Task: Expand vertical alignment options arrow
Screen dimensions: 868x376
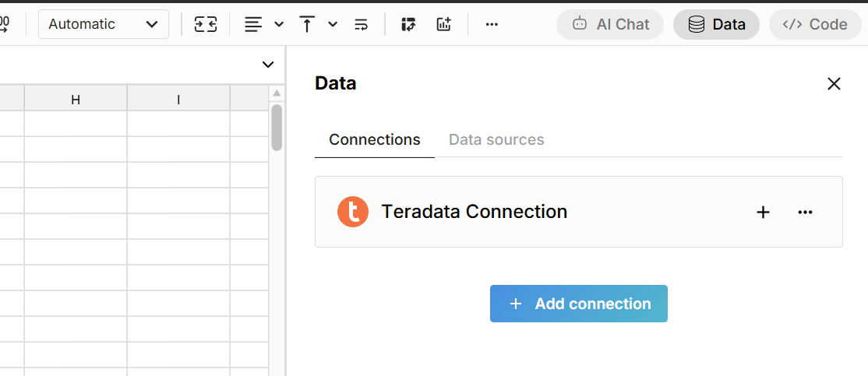Action: click(333, 24)
